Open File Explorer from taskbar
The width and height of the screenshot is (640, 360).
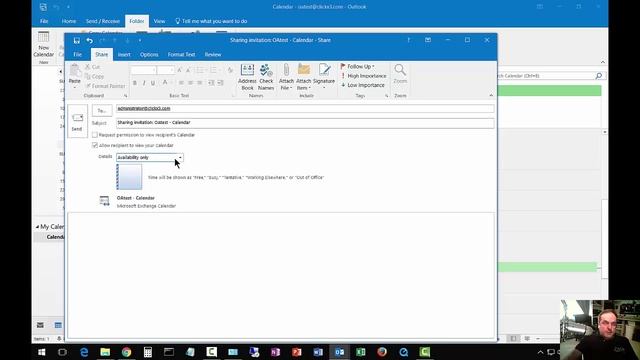(x=105, y=352)
